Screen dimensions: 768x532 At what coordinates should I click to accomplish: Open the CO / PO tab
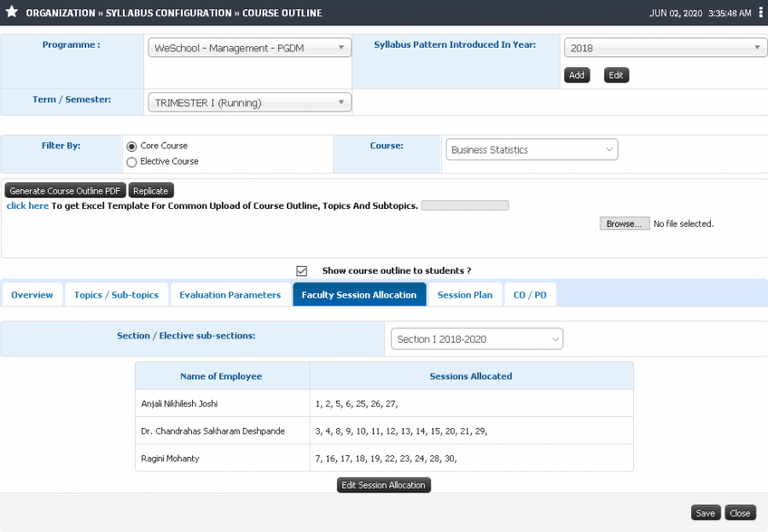tap(530, 295)
